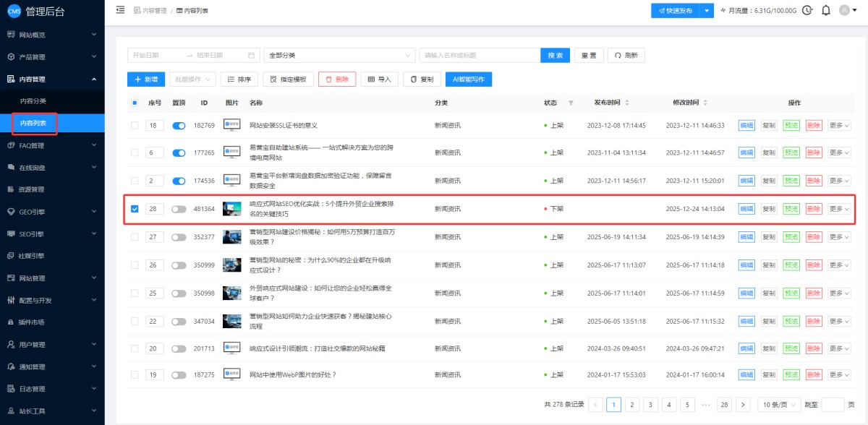Uncheck the checkbox for row 481364

[135, 209]
